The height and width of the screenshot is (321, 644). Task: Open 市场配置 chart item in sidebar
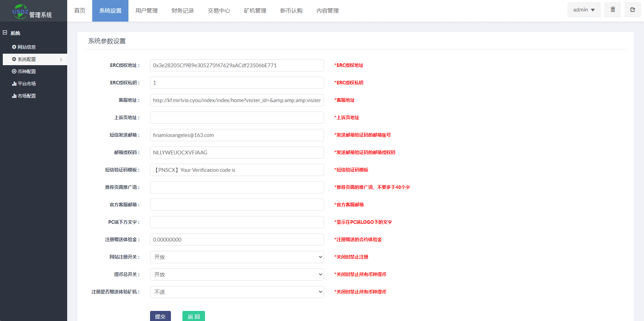click(24, 96)
